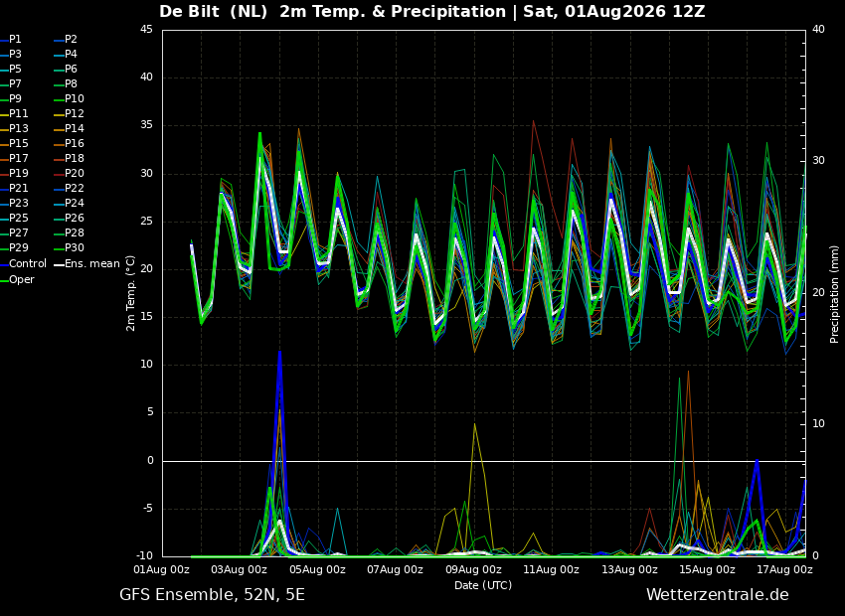Select legend entry P11

coord(14,114)
